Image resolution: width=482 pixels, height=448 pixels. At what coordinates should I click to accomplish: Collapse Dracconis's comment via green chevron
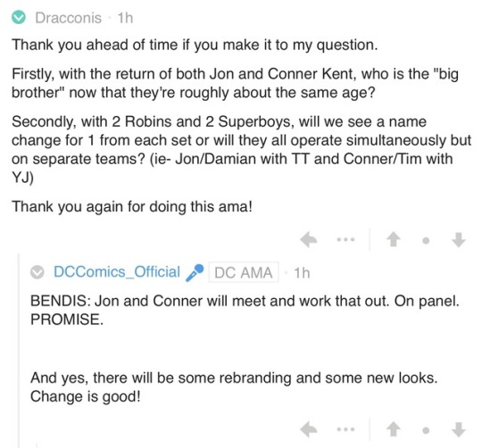19,17
